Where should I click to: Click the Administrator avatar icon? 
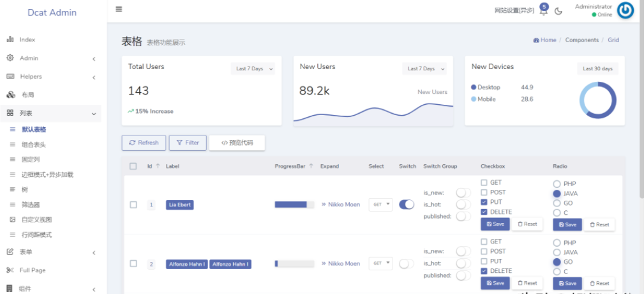tap(625, 11)
